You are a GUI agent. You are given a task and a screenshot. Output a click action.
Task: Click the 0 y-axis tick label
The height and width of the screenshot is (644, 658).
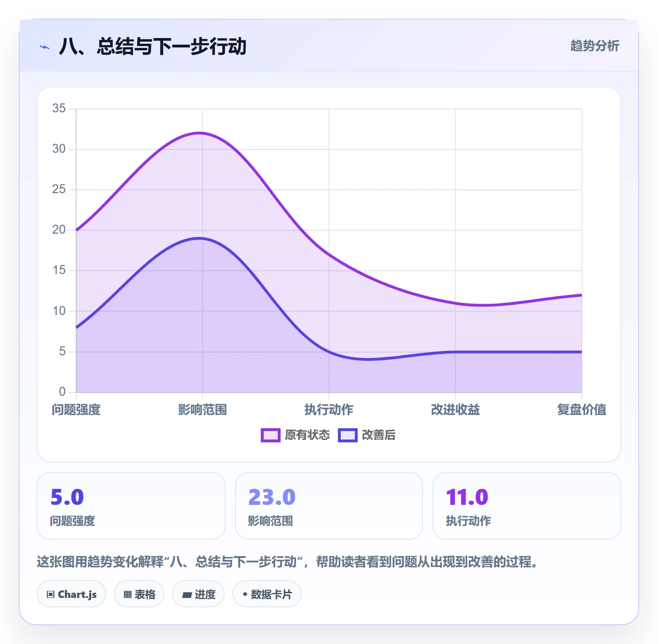pos(62,392)
